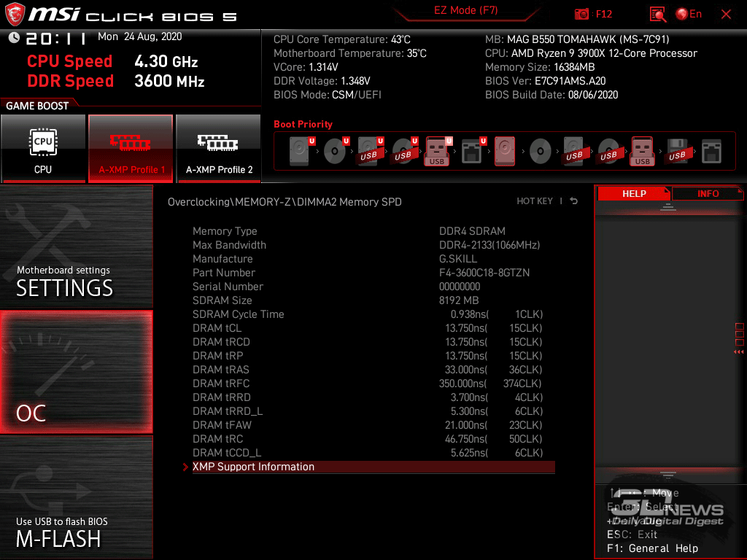Select the UEFI USB optical drive boot device
Screen dimensions: 747x560
[403, 151]
